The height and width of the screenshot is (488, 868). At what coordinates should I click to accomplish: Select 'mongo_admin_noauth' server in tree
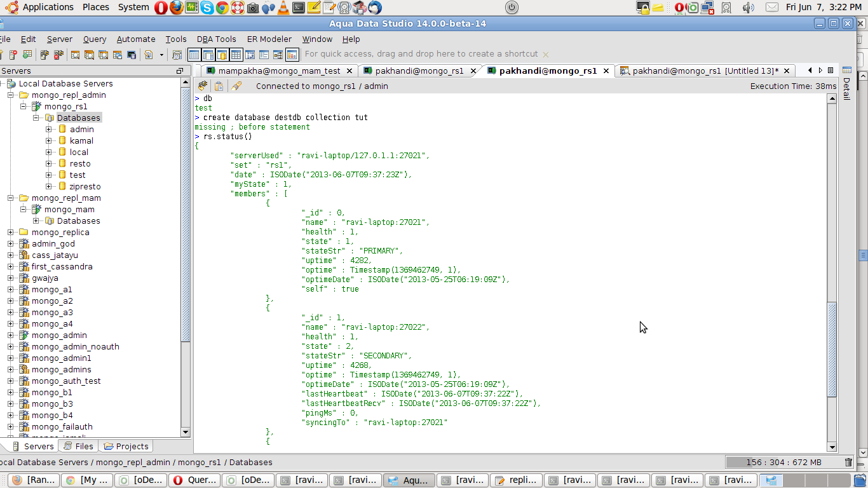click(75, 347)
